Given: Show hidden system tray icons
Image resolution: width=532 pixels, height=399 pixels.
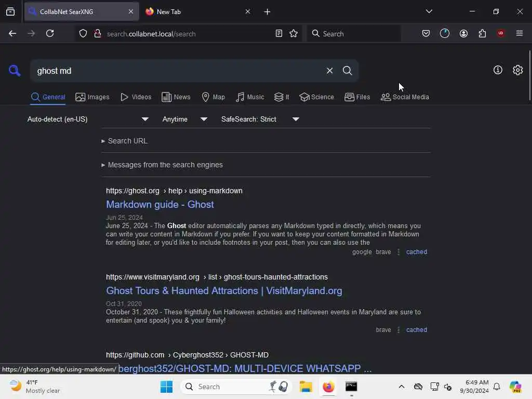Looking at the screenshot, I should click(x=402, y=387).
